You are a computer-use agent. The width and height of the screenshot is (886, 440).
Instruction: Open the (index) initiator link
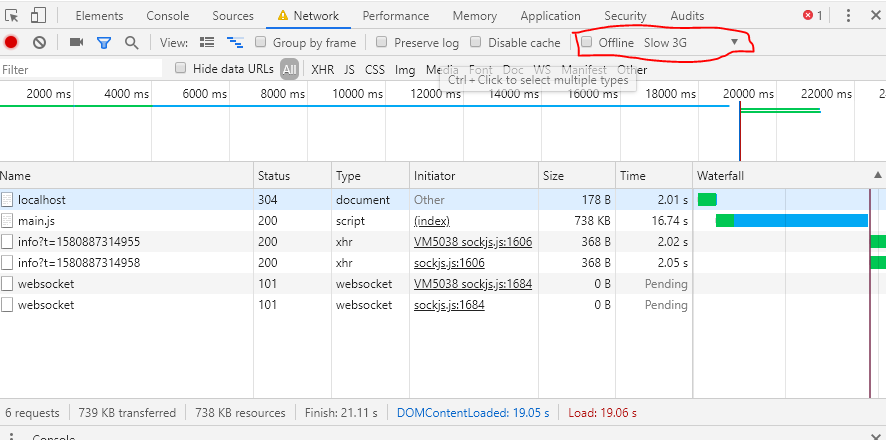tap(432, 221)
